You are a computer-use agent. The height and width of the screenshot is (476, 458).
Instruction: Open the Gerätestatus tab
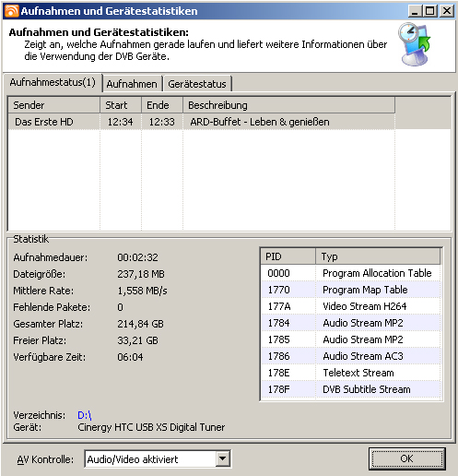[197, 84]
